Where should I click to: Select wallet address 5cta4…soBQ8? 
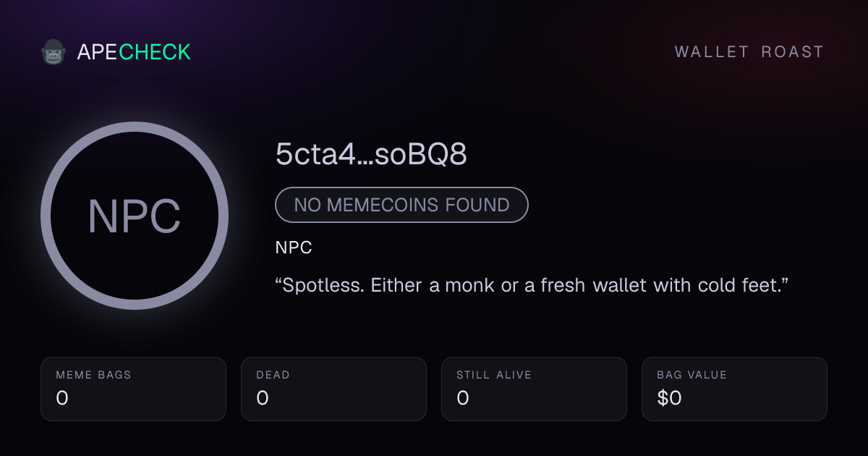[371, 154]
